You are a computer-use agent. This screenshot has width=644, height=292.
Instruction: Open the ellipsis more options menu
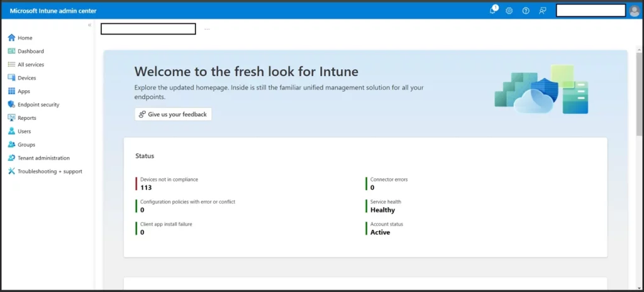click(x=207, y=29)
